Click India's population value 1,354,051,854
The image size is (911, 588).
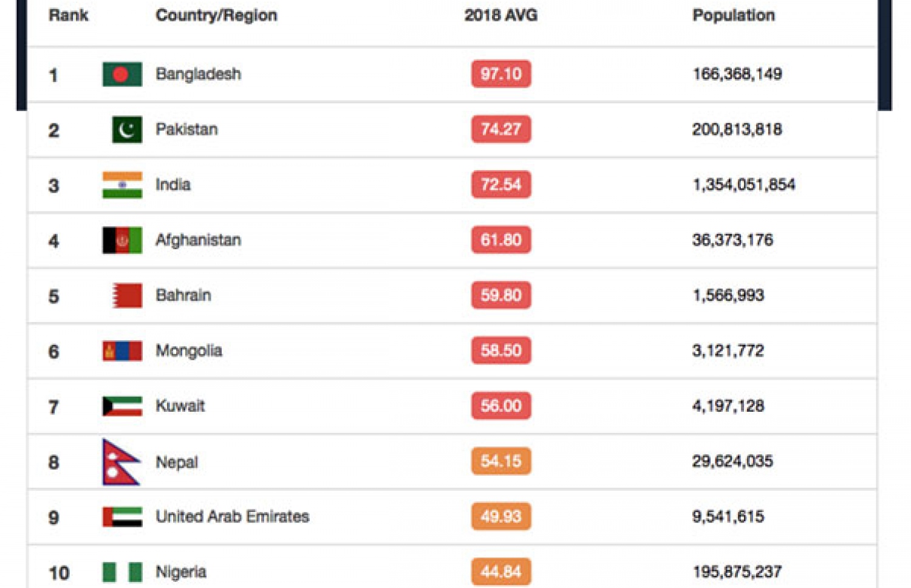coord(743,185)
